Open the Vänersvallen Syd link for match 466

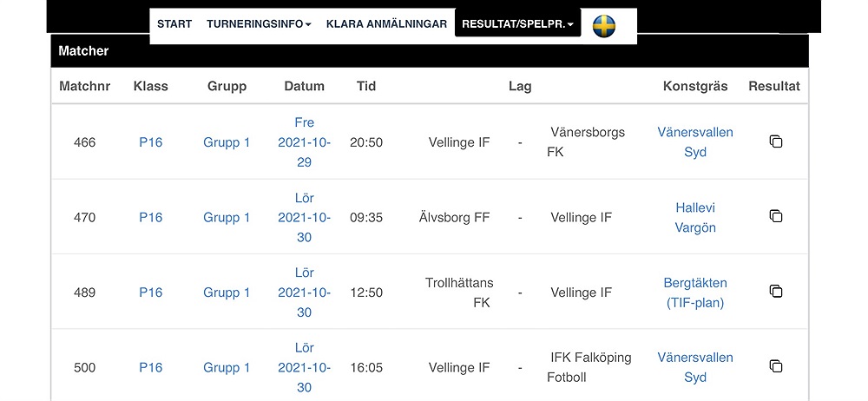point(695,142)
